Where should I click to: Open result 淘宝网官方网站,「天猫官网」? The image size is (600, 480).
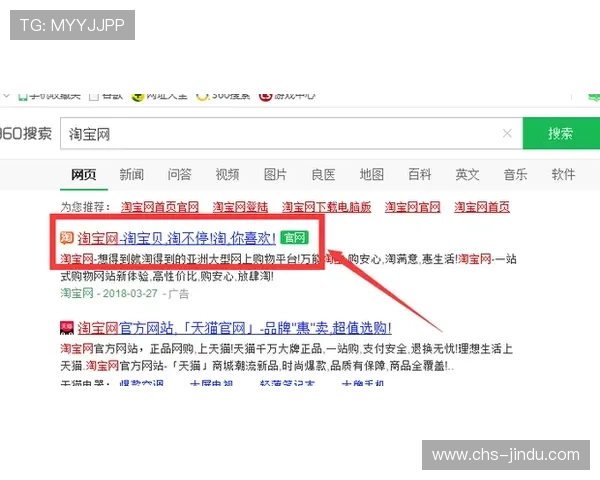(235, 328)
